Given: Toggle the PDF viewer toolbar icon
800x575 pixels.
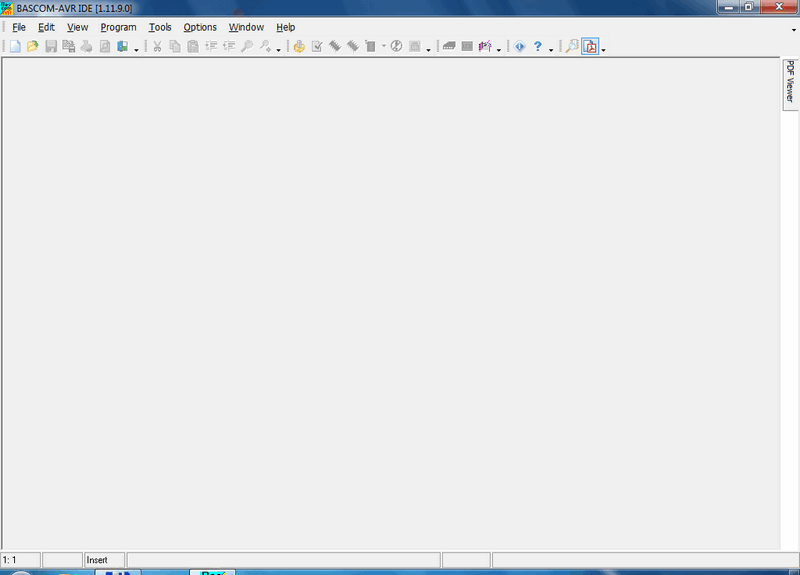Looking at the screenshot, I should tap(590, 46).
